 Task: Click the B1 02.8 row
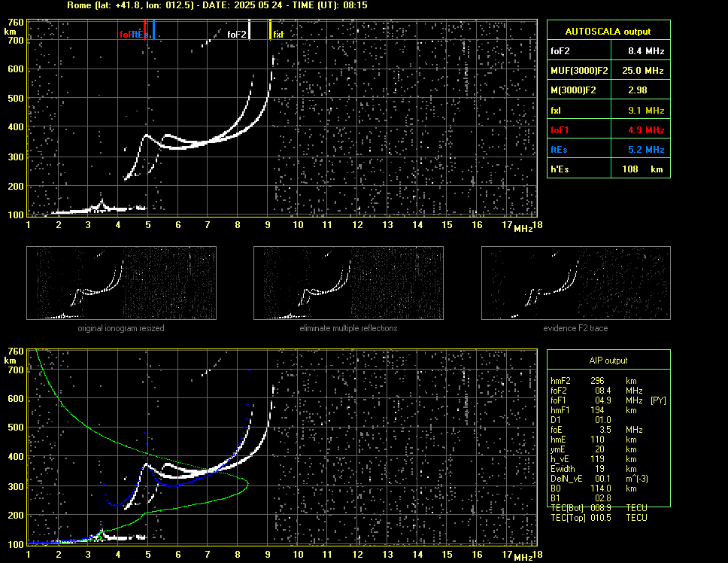[x=581, y=498]
